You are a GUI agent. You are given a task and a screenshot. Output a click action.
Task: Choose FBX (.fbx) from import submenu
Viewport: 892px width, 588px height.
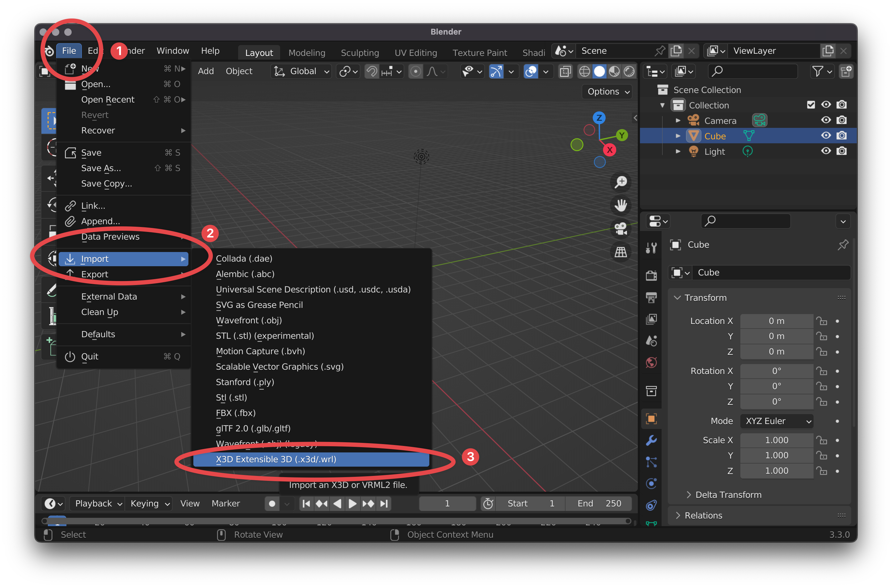[x=235, y=413]
